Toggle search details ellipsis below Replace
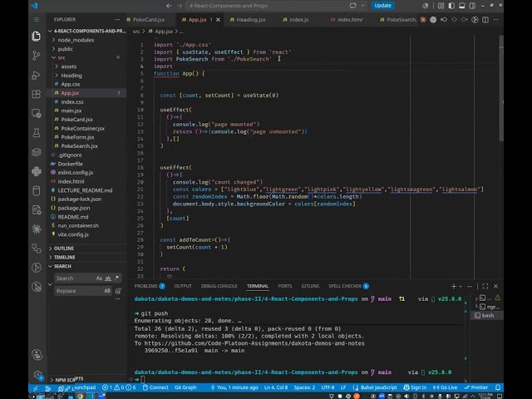This screenshot has height=399, width=532. pyautogui.click(x=118, y=299)
